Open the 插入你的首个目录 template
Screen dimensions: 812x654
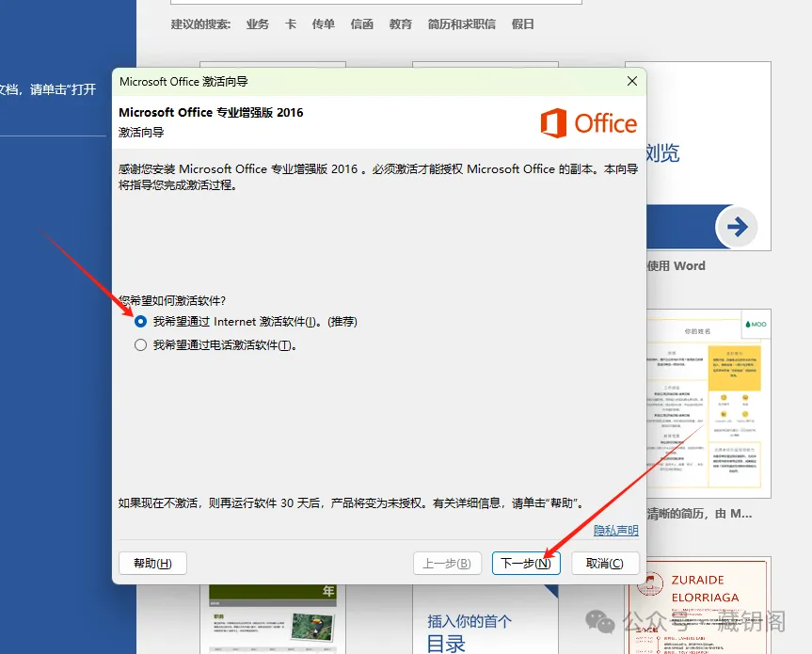pos(486,619)
